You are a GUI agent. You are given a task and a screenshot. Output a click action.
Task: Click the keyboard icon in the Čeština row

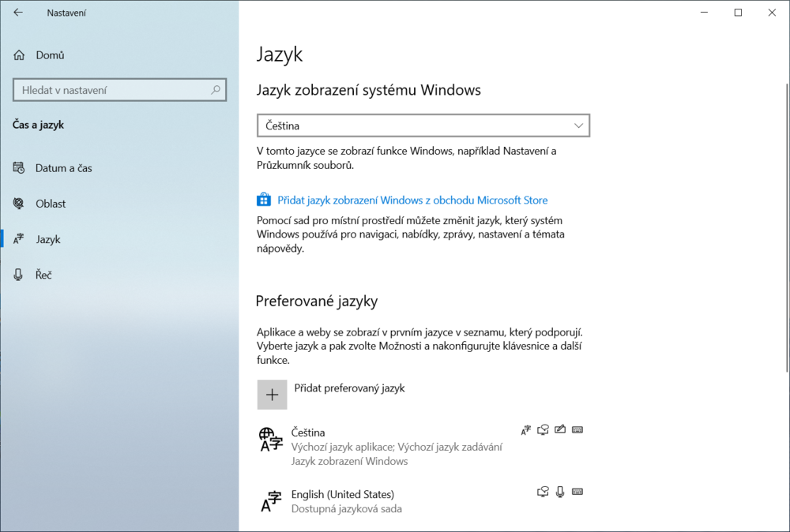[577, 430]
